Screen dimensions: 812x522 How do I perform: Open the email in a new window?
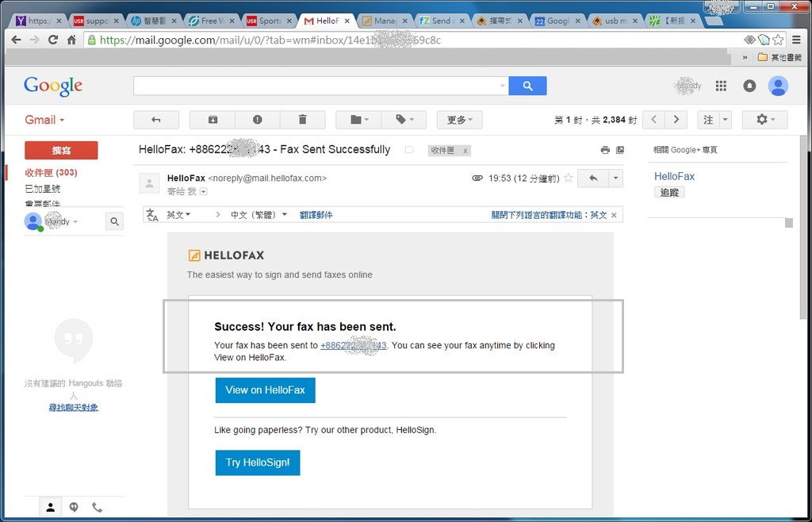(620, 150)
